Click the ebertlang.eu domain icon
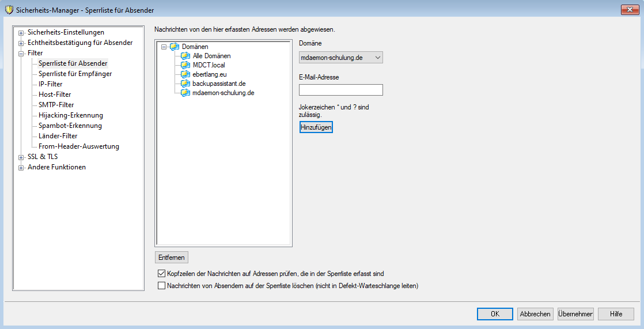Screen dimensions: 644x329 [185, 74]
